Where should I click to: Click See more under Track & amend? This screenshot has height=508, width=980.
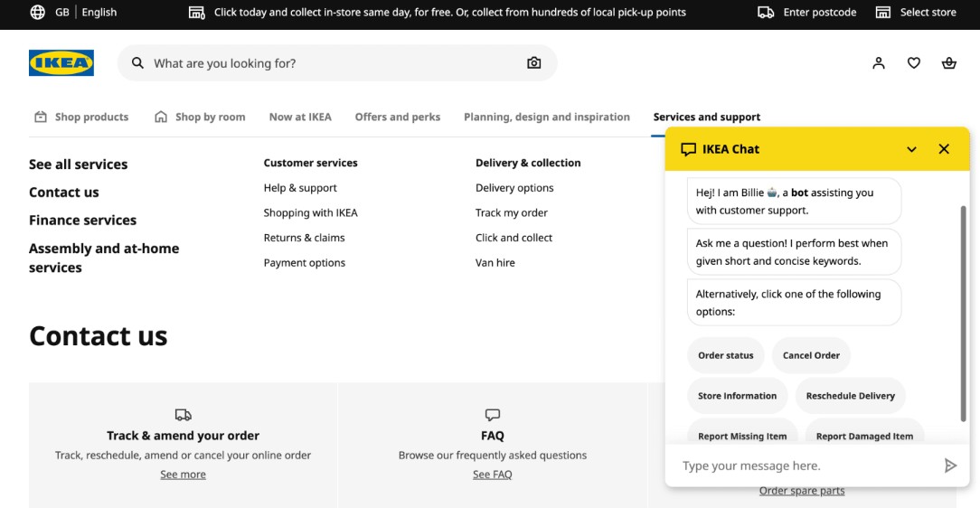tap(184, 475)
